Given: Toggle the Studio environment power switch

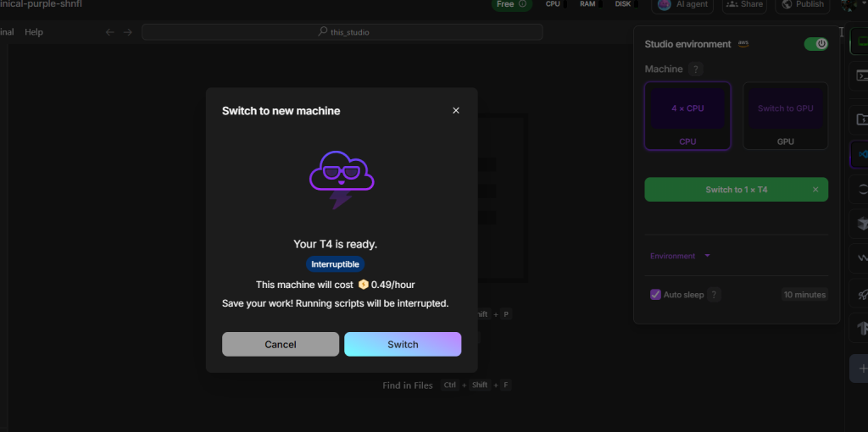Looking at the screenshot, I should click(x=815, y=44).
